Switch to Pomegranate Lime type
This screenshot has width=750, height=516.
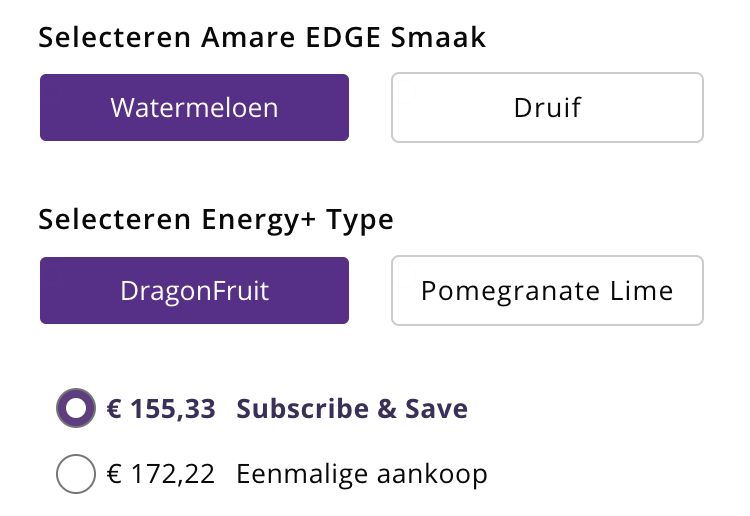pos(547,290)
